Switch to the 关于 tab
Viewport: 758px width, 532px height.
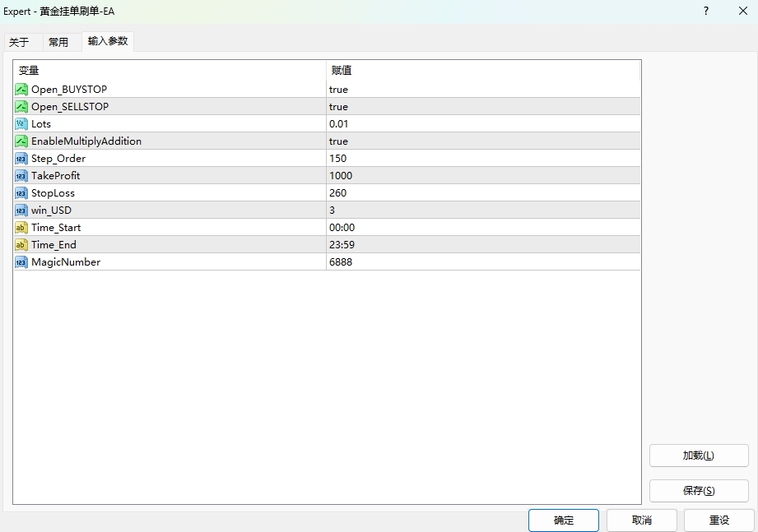pos(19,43)
